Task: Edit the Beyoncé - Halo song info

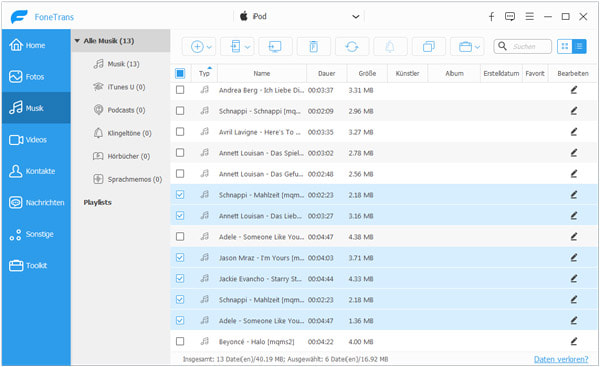Action: point(574,342)
